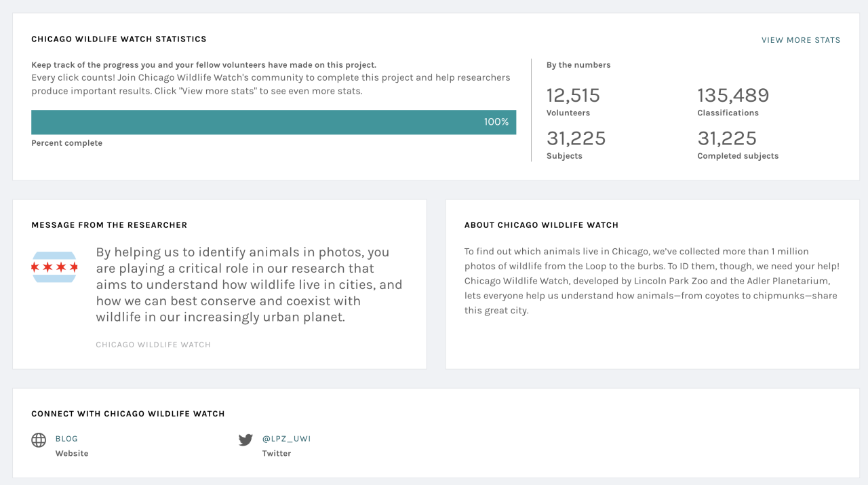Click the researcher quote text

coord(249,284)
